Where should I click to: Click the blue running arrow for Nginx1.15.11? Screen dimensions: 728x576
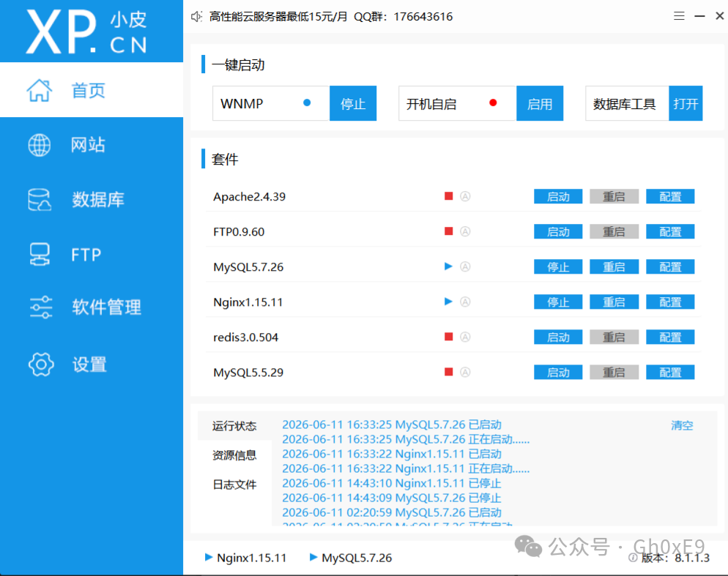point(448,302)
